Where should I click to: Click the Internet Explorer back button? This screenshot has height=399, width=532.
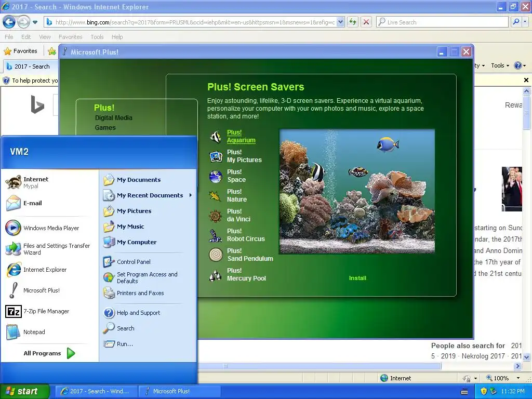[9, 22]
